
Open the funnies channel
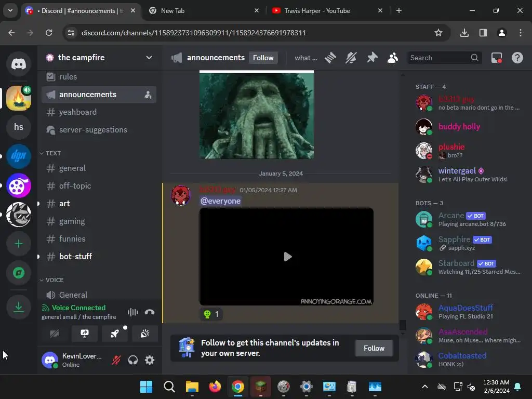point(99,238)
